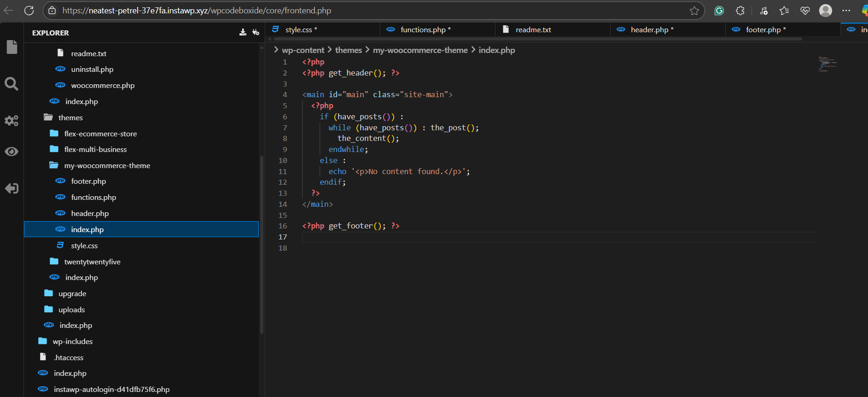Click index.php in the breadcrumb
Viewport: 868px width, 397px height.
point(497,50)
